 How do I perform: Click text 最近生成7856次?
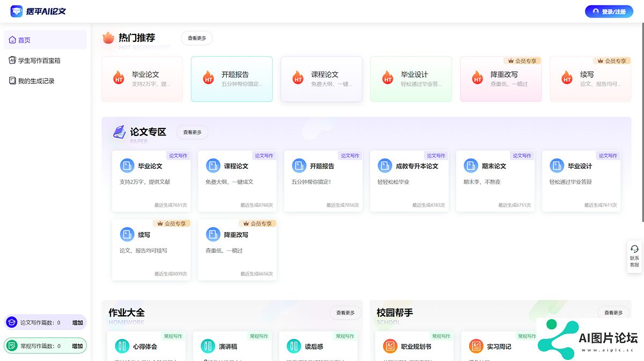click(342, 205)
